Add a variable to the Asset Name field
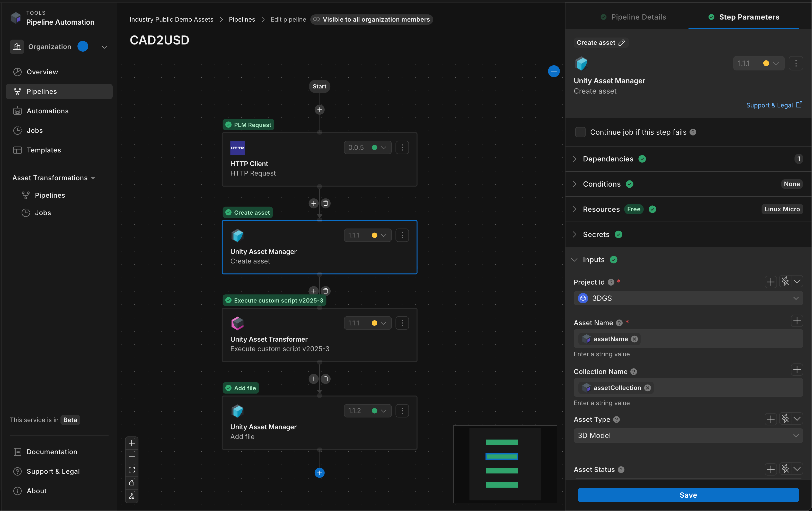 click(797, 321)
